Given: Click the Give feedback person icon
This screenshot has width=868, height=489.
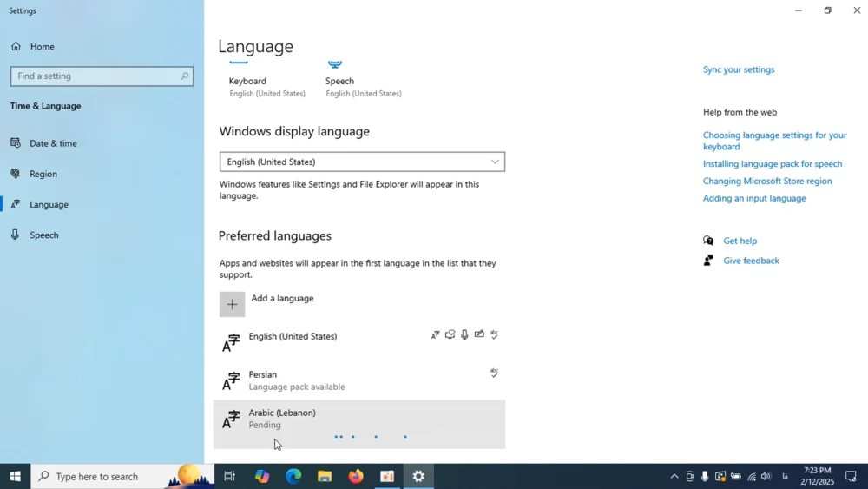Looking at the screenshot, I should 708,261.
